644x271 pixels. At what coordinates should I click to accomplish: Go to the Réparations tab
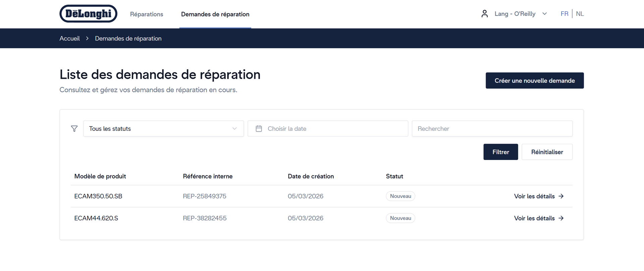point(147,14)
